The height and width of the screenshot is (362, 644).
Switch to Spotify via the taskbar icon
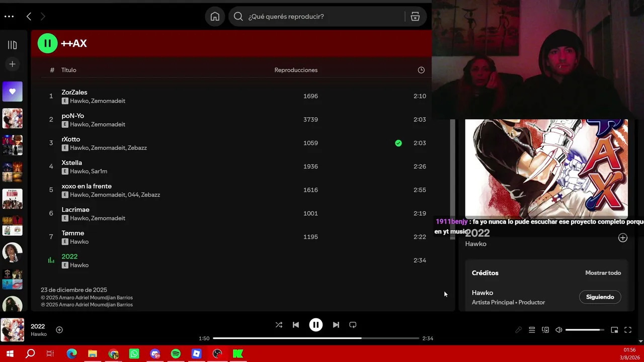tap(176, 354)
